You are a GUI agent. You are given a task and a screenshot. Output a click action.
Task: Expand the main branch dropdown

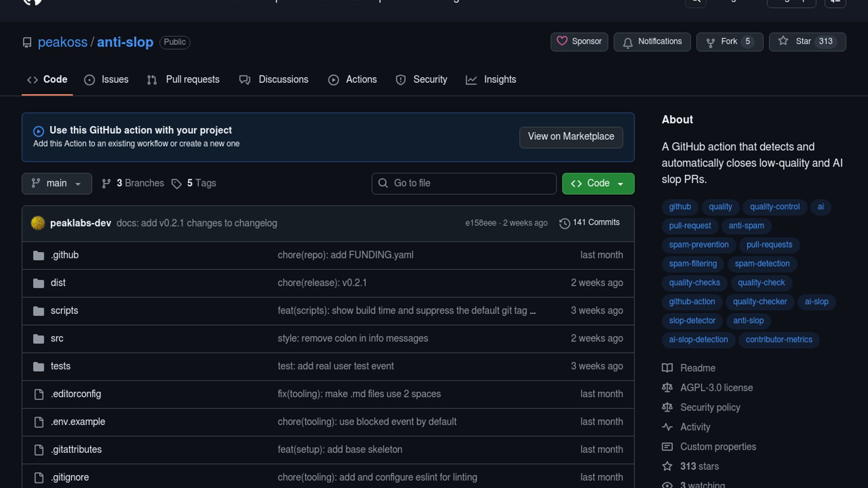point(57,183)
